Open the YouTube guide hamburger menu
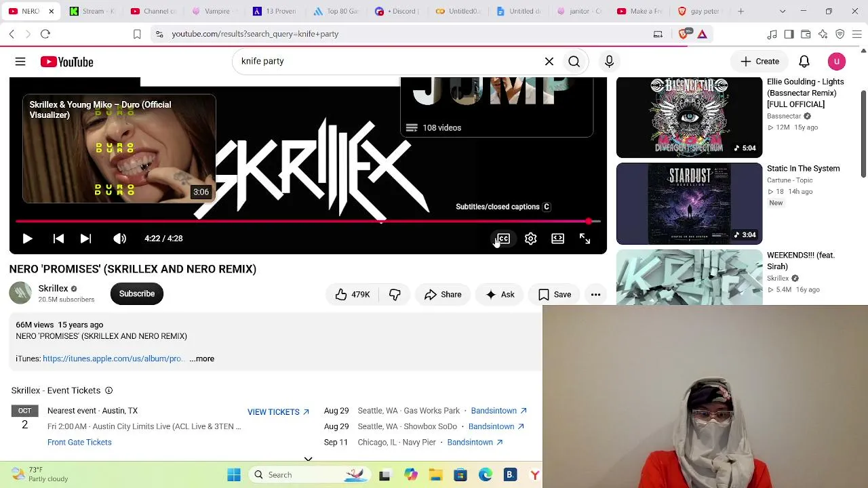The image size is (868, 488). tap(20, 62)
